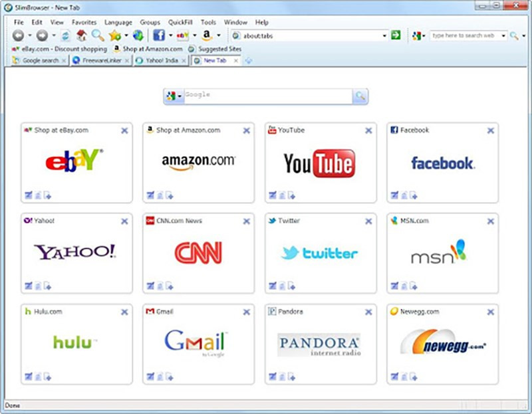Click the new tab button on the tab bar
This screenshot has width=532, height=414.
click(249, 60)
